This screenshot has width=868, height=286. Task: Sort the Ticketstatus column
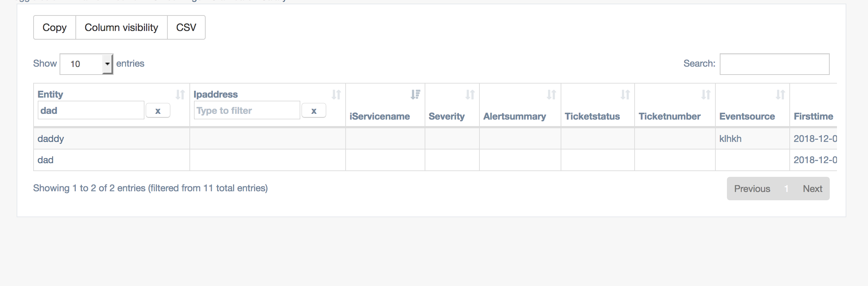[x=625, y=94]
